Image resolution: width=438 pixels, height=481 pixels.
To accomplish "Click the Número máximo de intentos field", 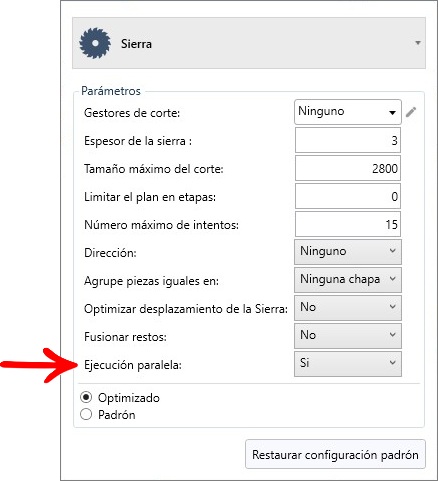I will (x=348, y=224).
